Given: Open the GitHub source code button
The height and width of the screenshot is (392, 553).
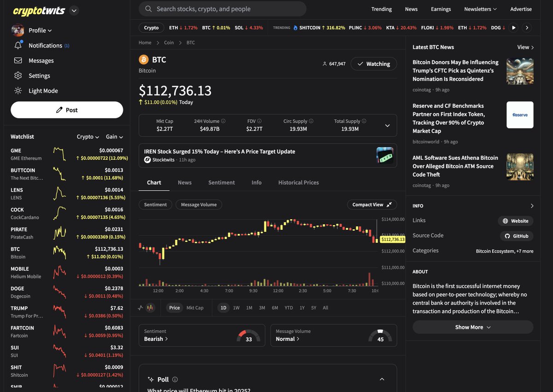Looking at the screenshot, I should coord(517,236).
